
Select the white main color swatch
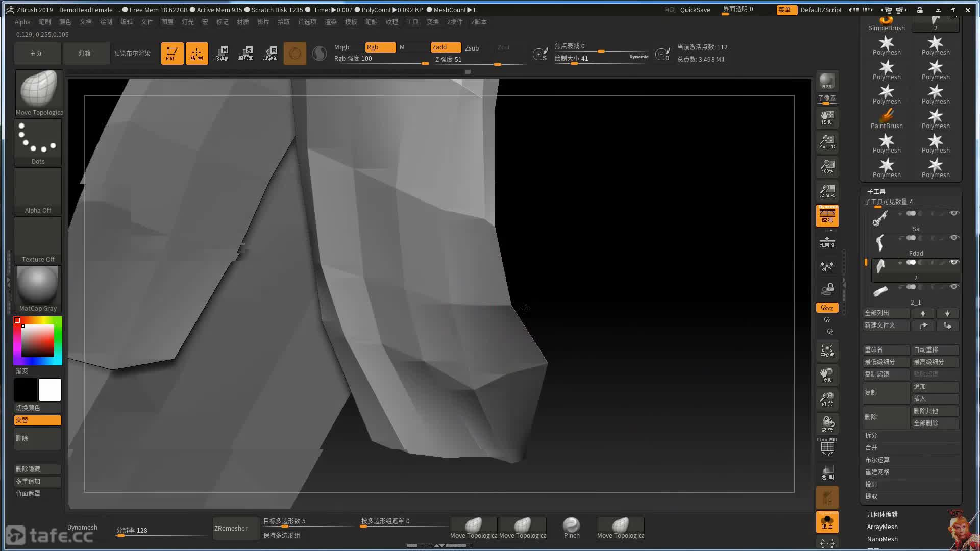[50, 390]
